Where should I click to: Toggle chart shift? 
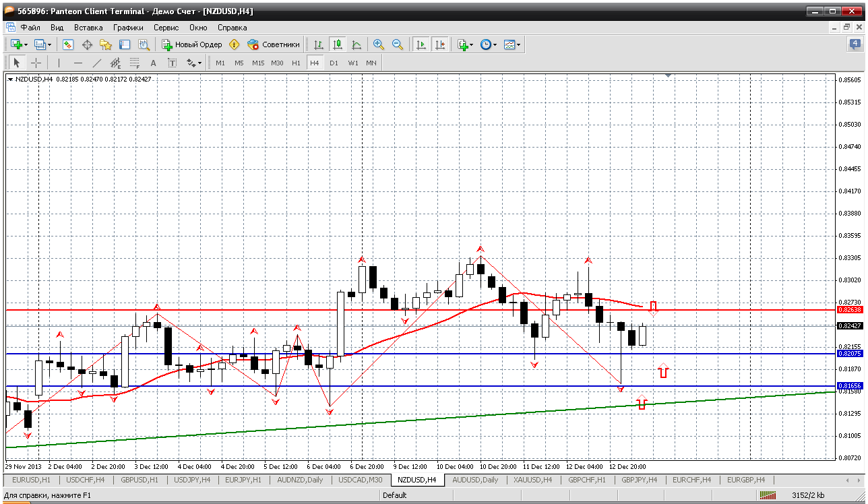coord(440,44)
